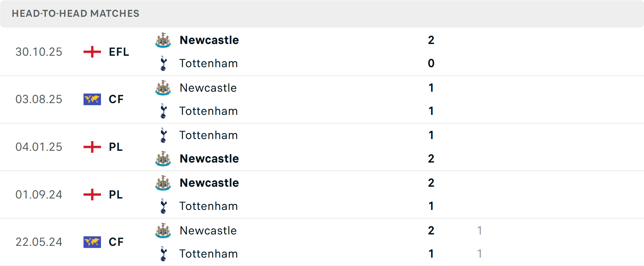644x266 pixels.
Task: Click the world map icon in the 22.05.24 row
Action: pos(92,242)
